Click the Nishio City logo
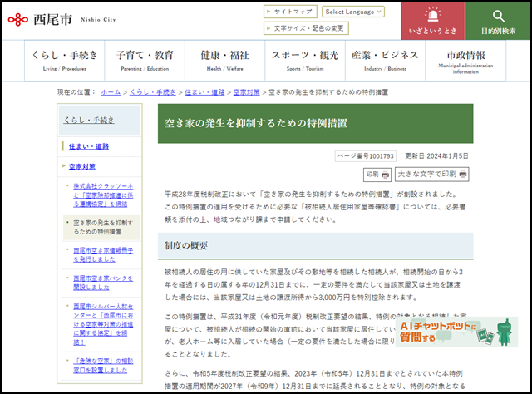The image size is (532, 394). (62, 20)
